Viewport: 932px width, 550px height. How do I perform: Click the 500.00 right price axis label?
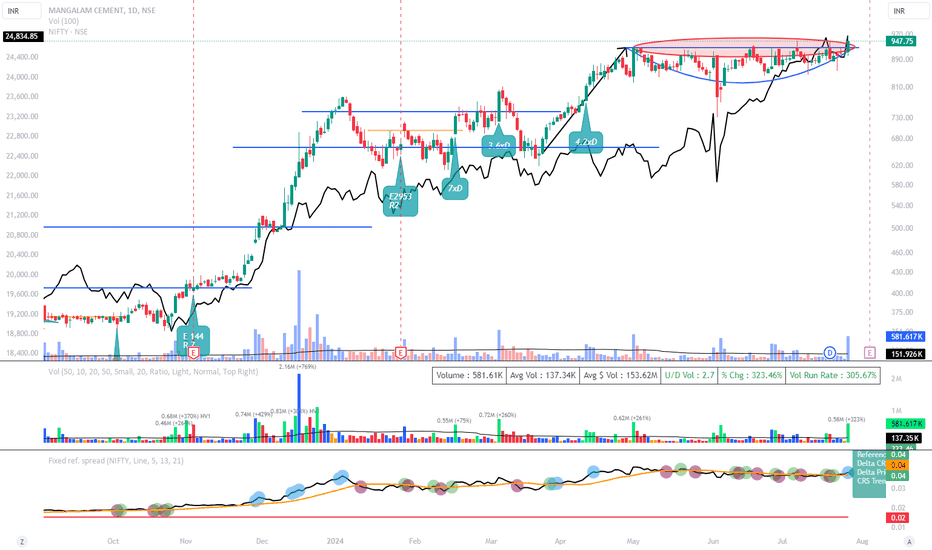[902, 228]
